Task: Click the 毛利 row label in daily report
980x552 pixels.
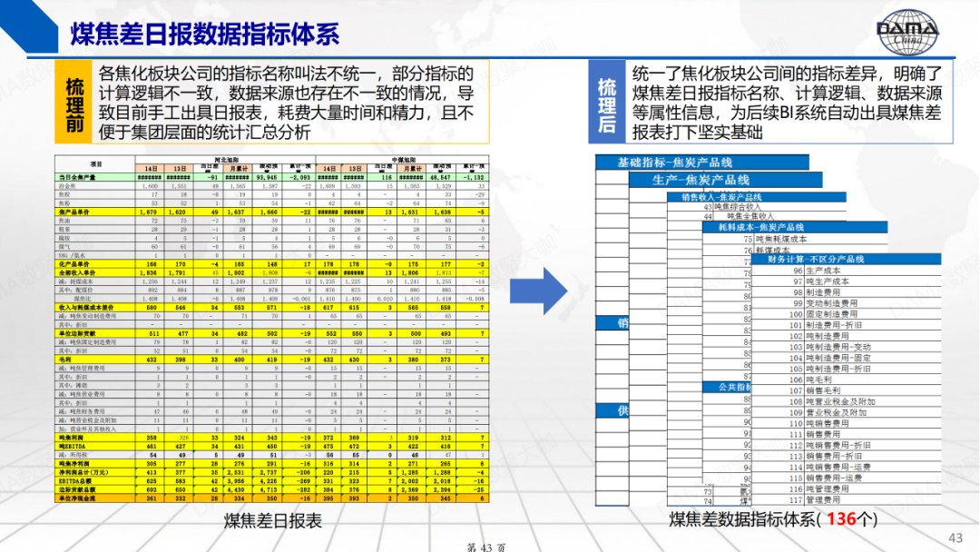Action: tap(65, 360)
